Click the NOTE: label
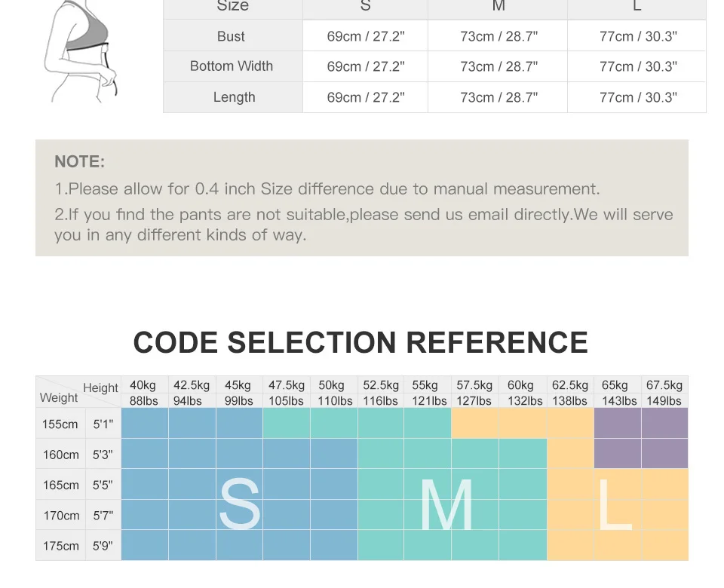The image size is (724, 588). (79, 161)
